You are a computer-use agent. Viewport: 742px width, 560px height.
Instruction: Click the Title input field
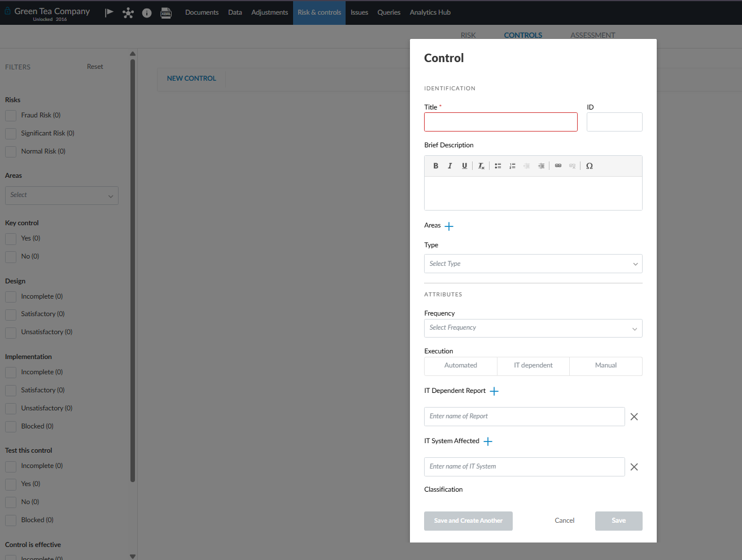coord(501,122)
